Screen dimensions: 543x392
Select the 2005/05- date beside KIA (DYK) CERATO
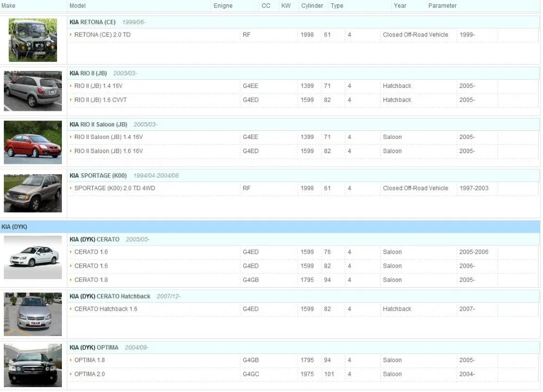(x=137, y=239)
